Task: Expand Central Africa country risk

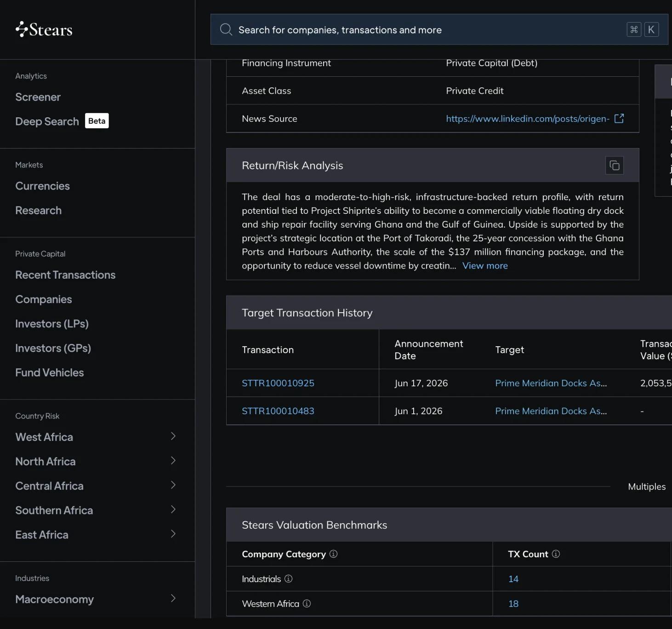Action: [173, 485]
